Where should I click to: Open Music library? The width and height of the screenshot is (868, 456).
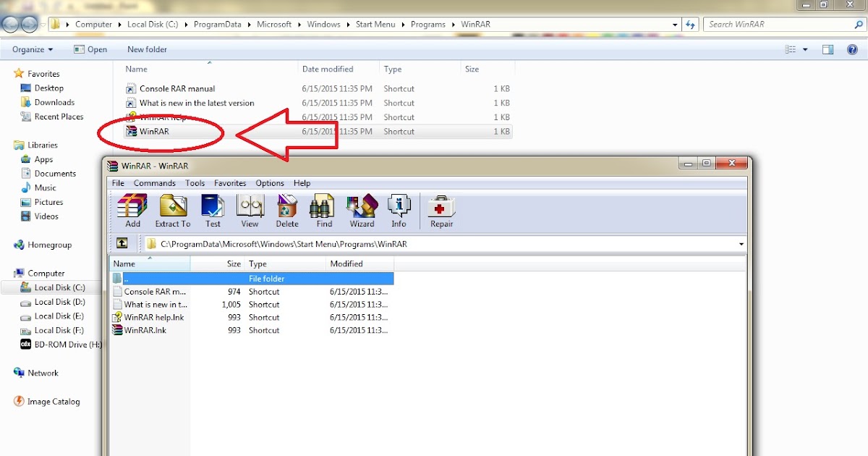coord(38,187)
